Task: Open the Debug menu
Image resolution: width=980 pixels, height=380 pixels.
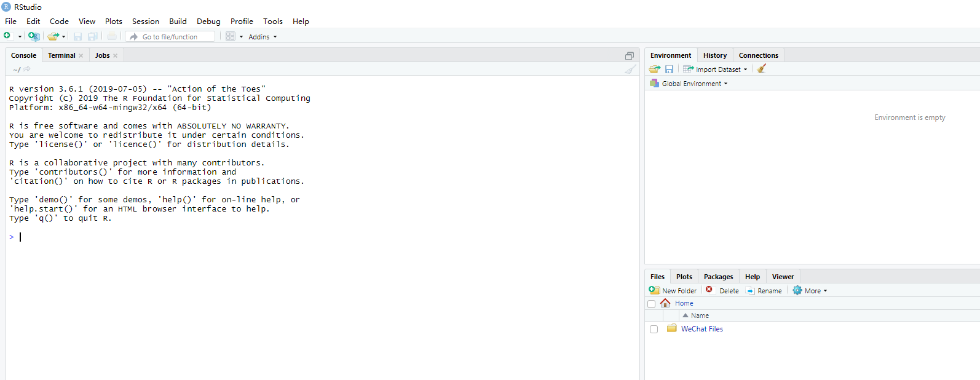Action: [x=208, y=21]
